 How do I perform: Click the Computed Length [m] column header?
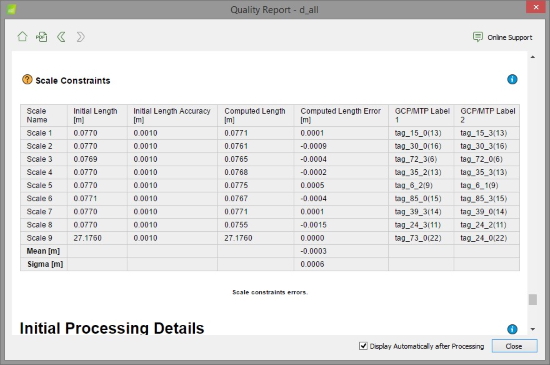pyautogui.click(x=255, y=115)
